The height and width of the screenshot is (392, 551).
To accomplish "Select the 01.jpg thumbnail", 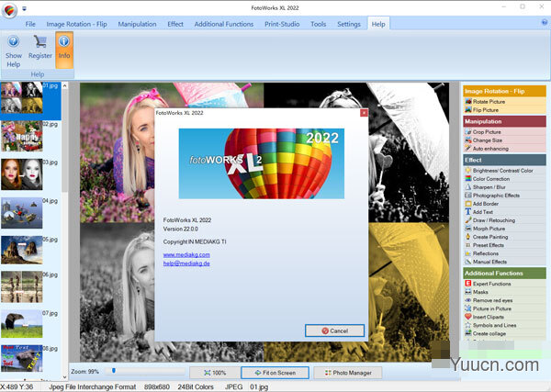I will (x=22, y=97).
